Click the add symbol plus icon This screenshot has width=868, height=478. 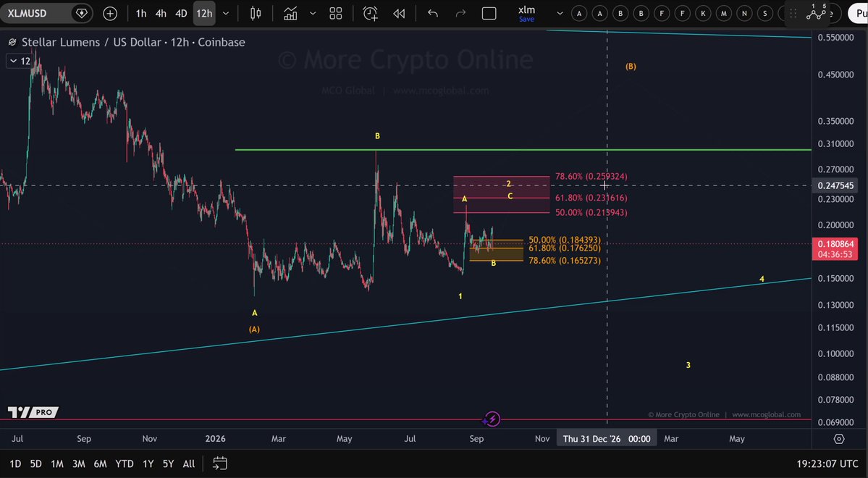tap(110, 13)
